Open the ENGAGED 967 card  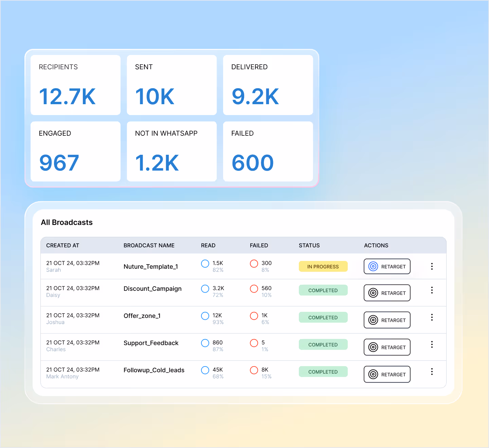click(x=75, y=151)
